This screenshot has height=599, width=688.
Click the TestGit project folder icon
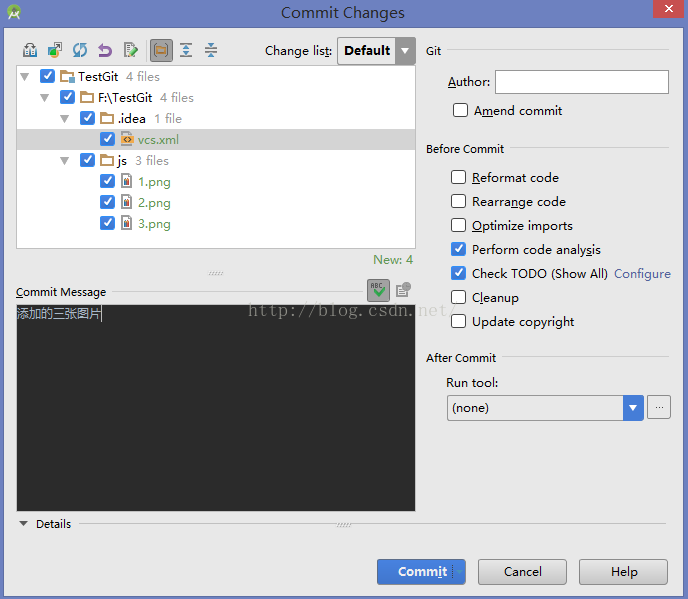[x=67, y=76]
